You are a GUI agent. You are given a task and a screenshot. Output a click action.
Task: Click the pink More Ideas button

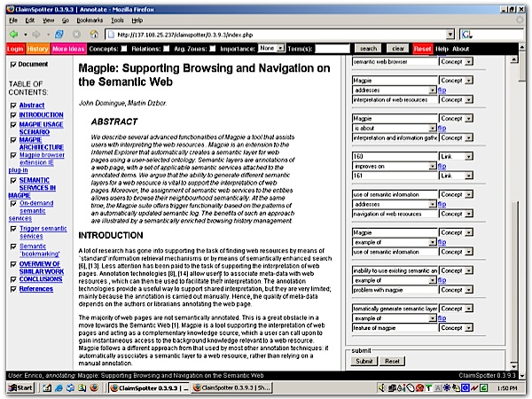[68, 49]
